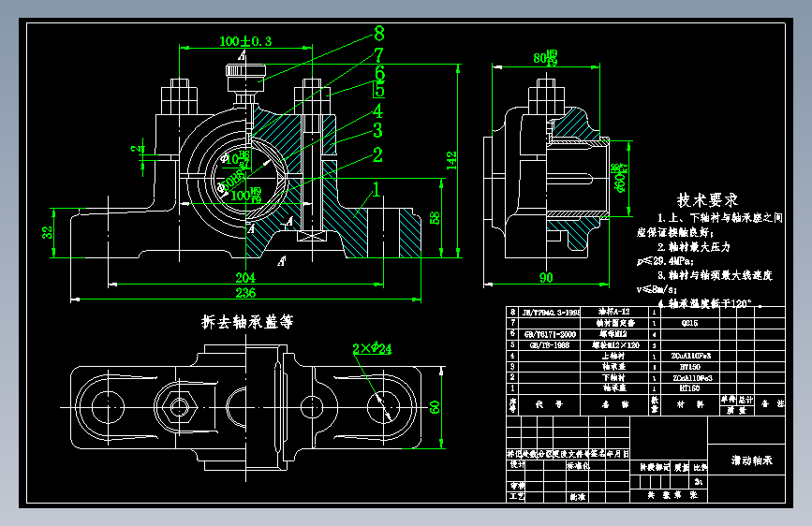Click the 2×Φ24 hole callout

click(x=372, y=348)
